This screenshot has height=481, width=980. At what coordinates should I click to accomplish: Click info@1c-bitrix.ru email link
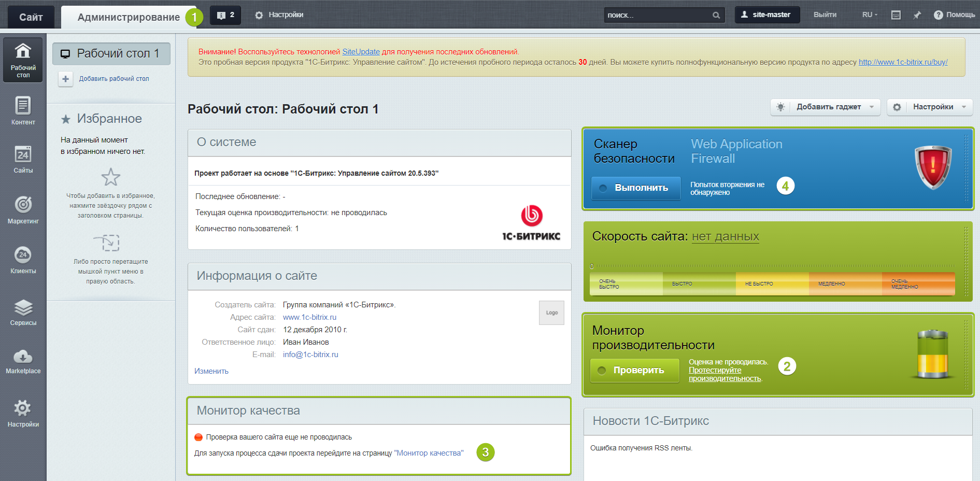point(310,355)
